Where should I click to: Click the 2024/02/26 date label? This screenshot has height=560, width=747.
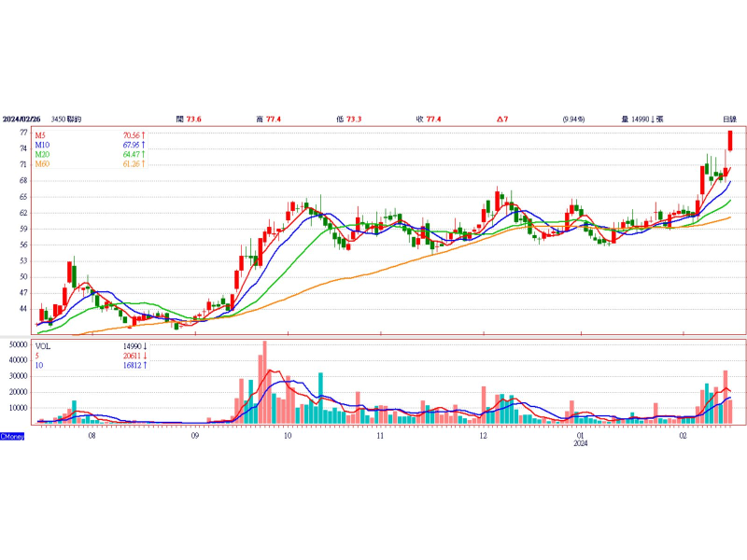(x=22, y=119)
